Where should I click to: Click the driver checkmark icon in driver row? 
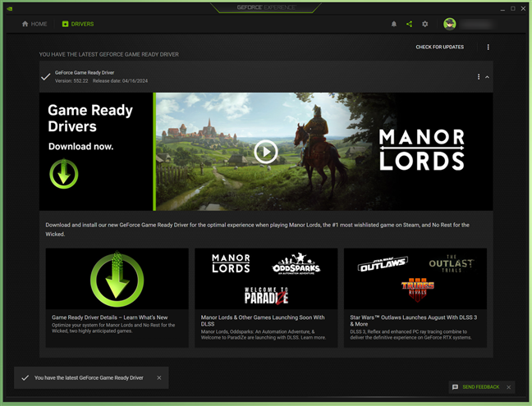[x=46, y=76]
